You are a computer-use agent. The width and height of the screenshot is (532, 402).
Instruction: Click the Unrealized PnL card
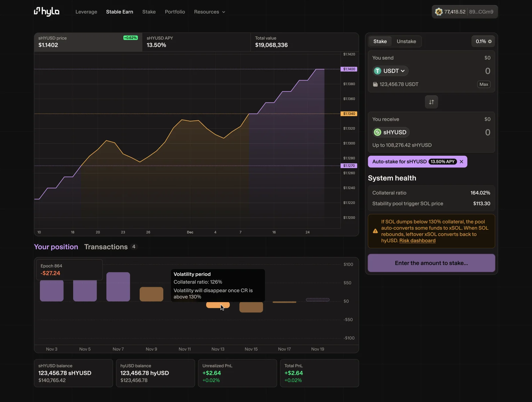[237, 373]
